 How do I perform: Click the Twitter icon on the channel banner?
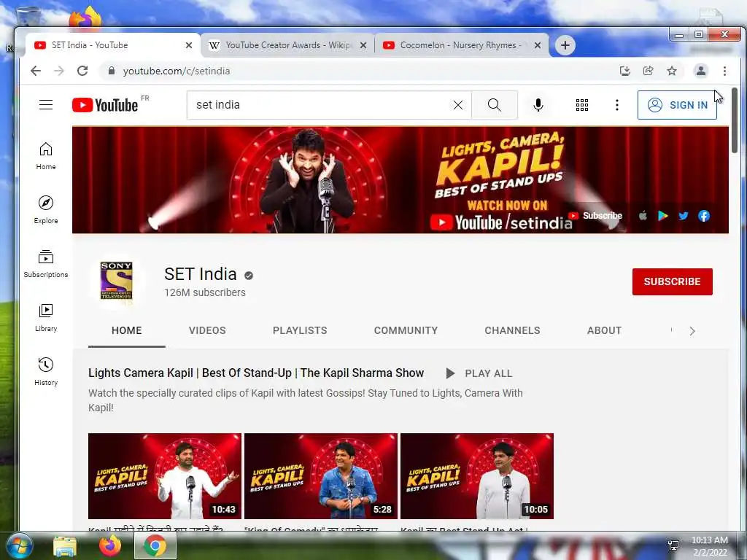683,216
